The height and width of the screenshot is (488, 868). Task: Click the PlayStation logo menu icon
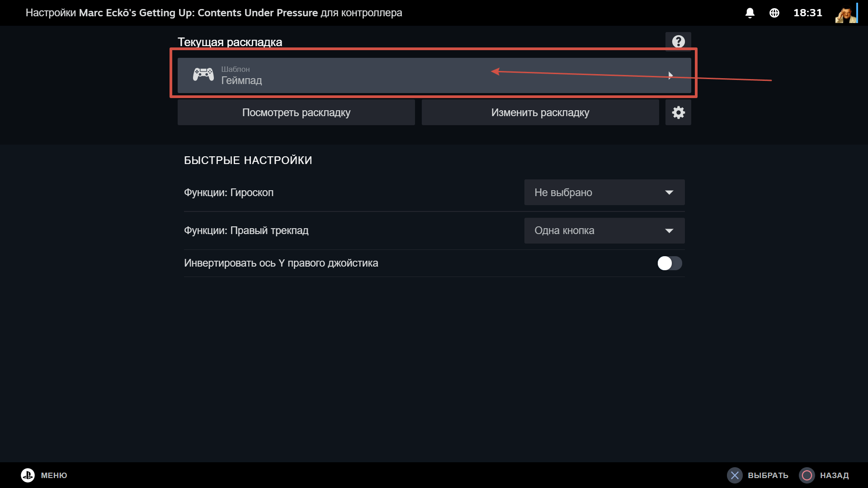pos(28,475)
